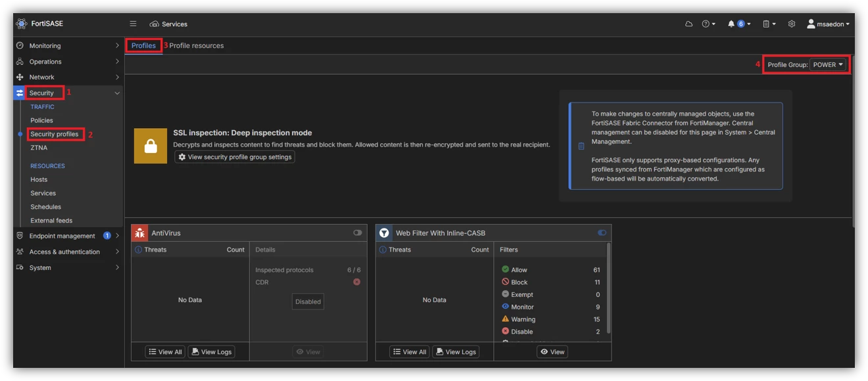
Task: Switch to the Profile resources tab
Action: tap(197, 45)
